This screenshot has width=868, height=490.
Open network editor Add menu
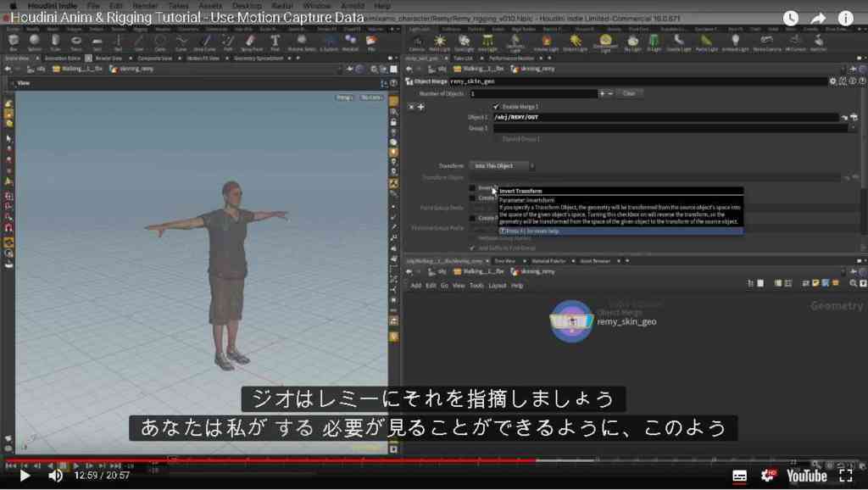click(415, 286)
